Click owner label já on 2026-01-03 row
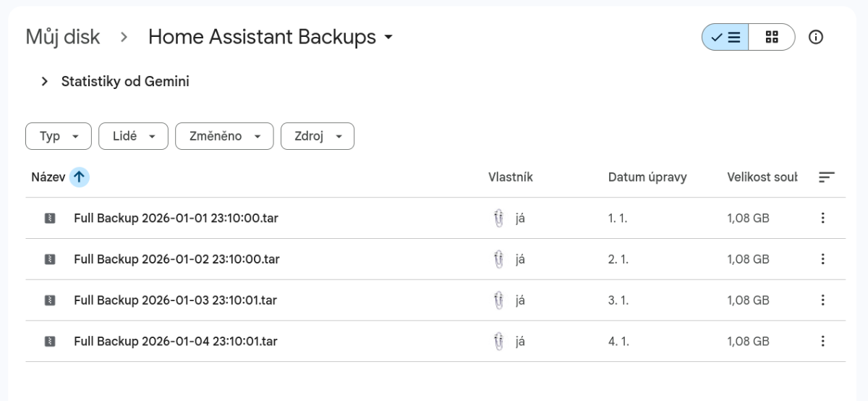Image resolution: width=868 pixels, height=401 pixels. click(520, 300)
